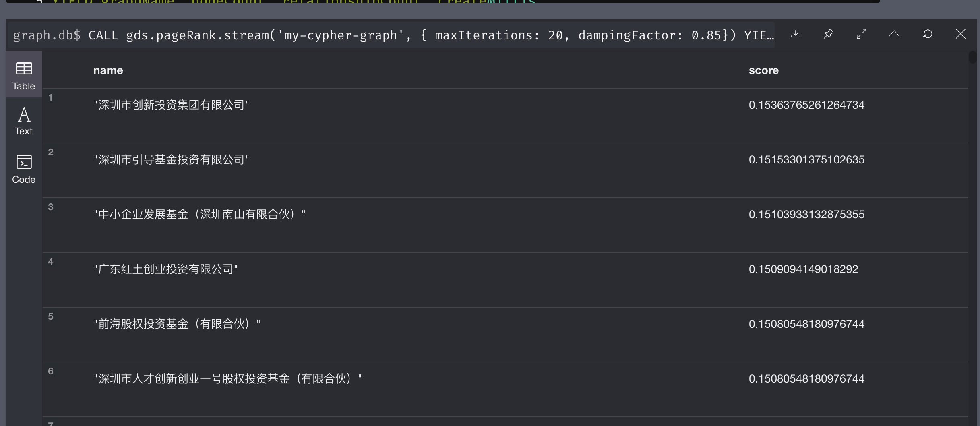Select name cell "深圳市创新投资集团有限公司"
Screen dimensions: 980x426
[x=172, y=105]
